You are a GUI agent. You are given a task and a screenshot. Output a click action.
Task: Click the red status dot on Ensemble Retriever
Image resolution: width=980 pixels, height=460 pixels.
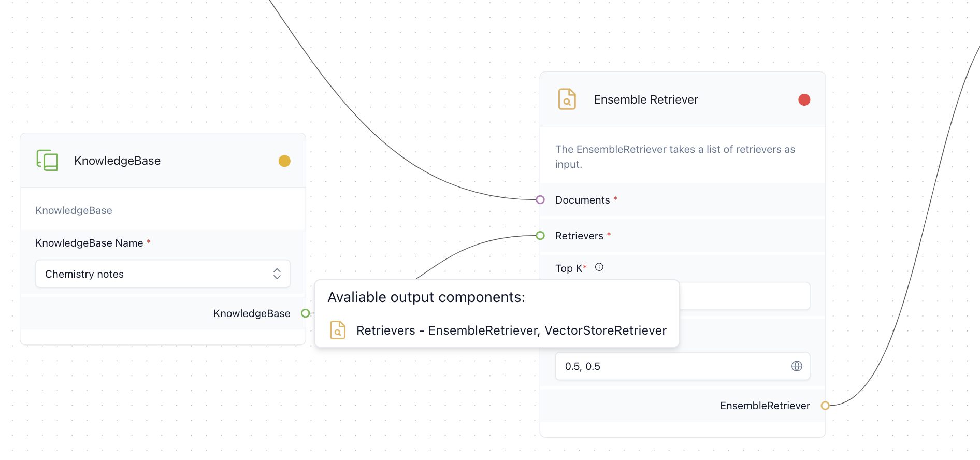(x=804, y=99)
